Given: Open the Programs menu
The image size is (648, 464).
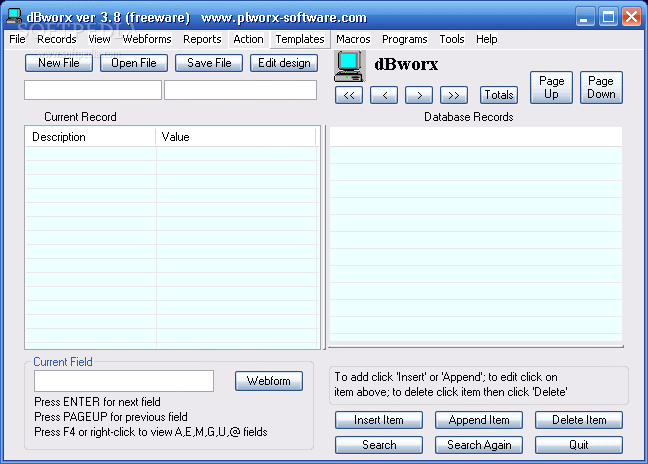Looking at the screenshot, I should (x=405, y=39).
